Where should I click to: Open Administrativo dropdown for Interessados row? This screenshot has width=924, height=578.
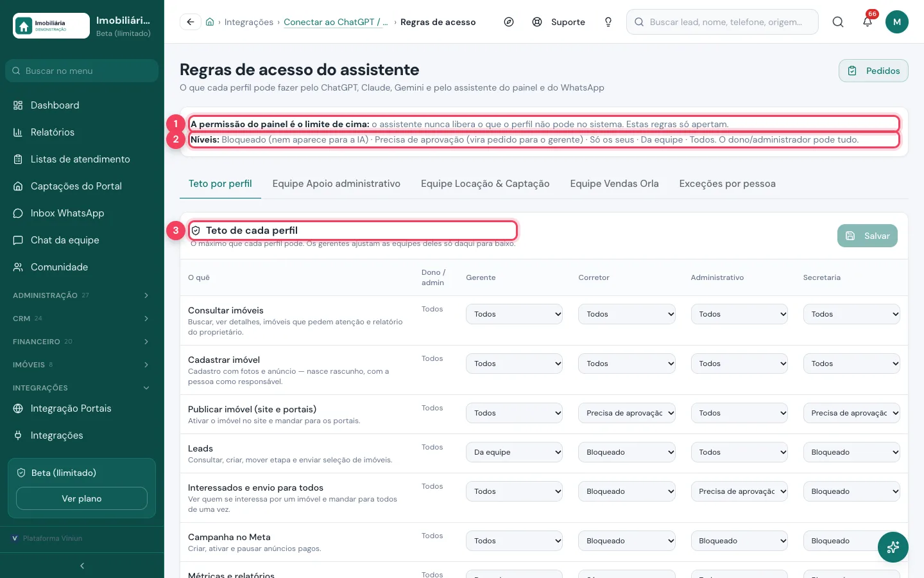[x=739, y=491]
